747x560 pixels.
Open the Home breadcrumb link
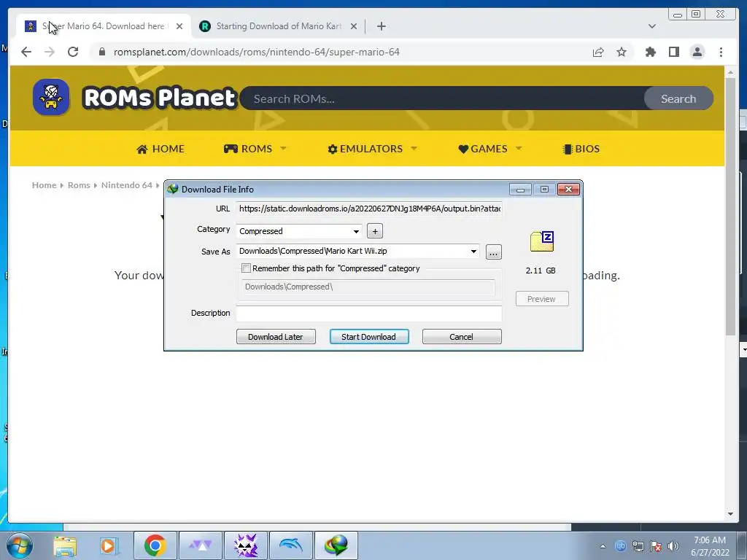pyautogui.click(x=44, y=185)
